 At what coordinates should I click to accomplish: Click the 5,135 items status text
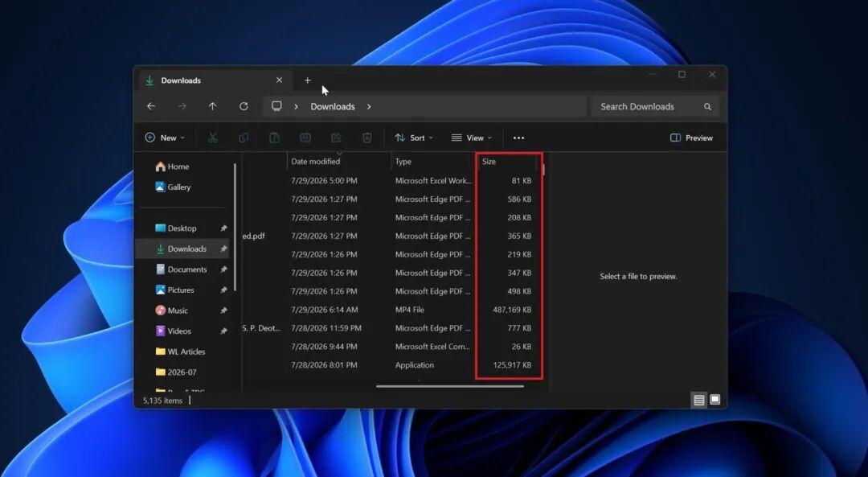[162, 401]
